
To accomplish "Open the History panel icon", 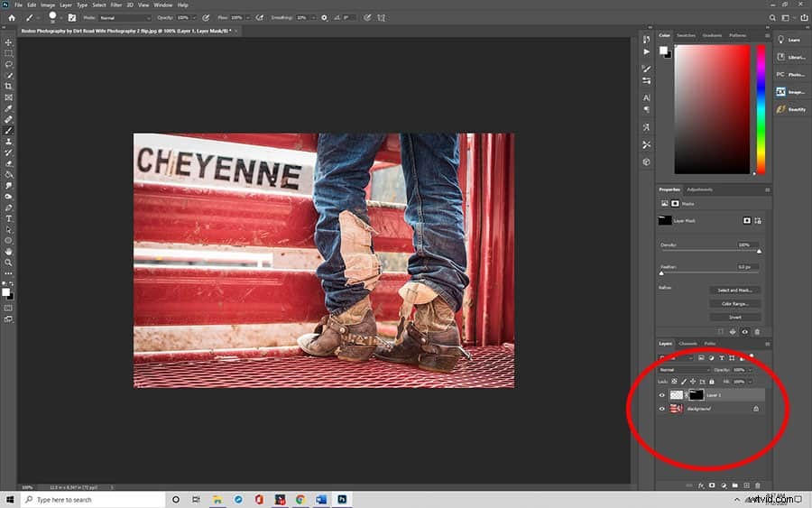I will tap(646, 40).
